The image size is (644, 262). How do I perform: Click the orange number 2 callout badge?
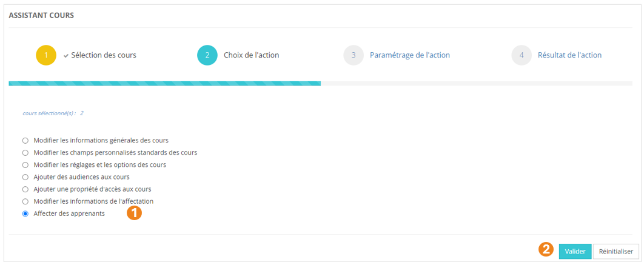[x=546, y=249]
